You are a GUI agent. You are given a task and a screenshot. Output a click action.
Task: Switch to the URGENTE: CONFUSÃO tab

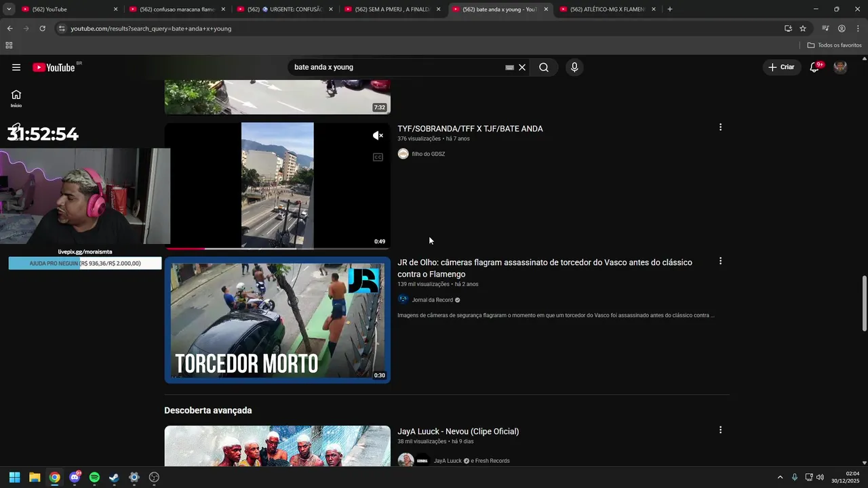(285, 9)
